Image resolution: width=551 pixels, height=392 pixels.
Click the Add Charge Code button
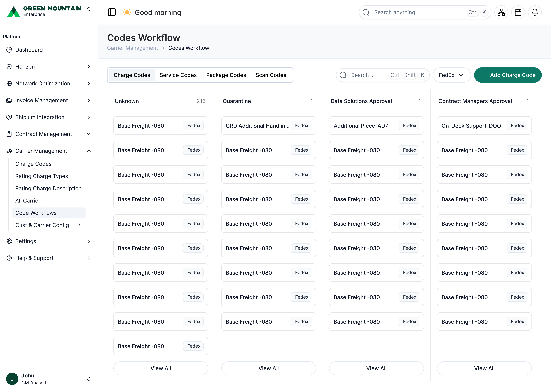click(508, 75)
